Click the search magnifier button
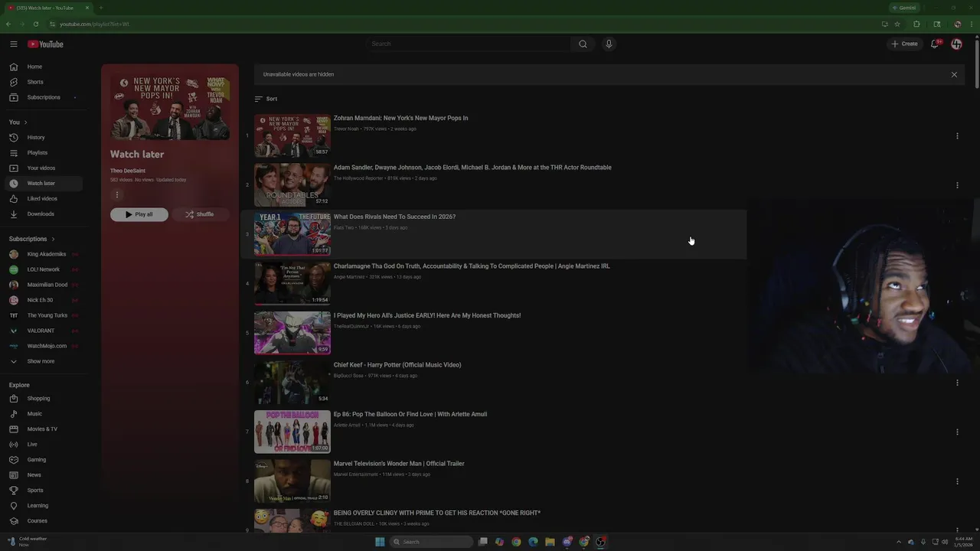This screenshot has height=551, width=980. point(583,44)
